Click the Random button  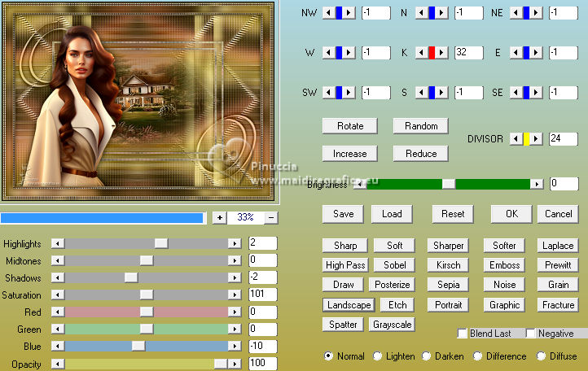pyautogui.click(x=421, y=126)
